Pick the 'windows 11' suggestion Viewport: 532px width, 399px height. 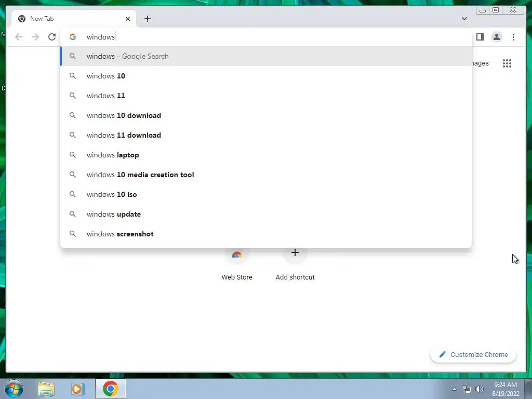267,96
